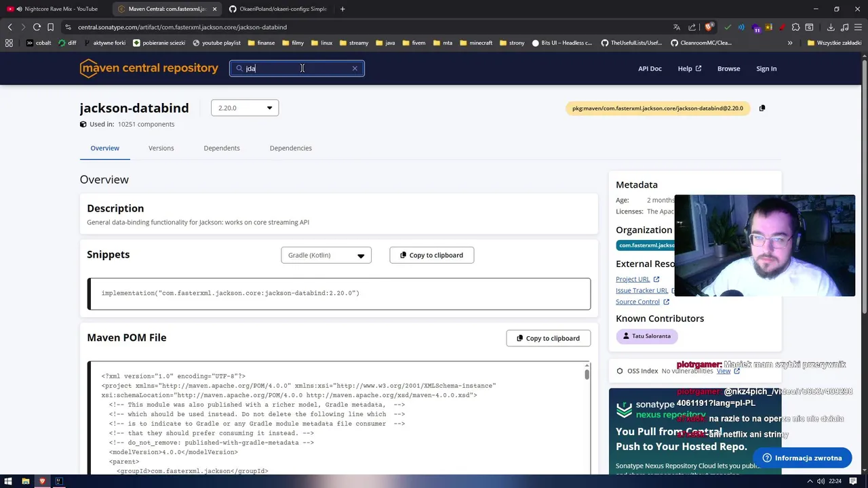Click the Tatu Saloranta contributor chip

(647, 336)
